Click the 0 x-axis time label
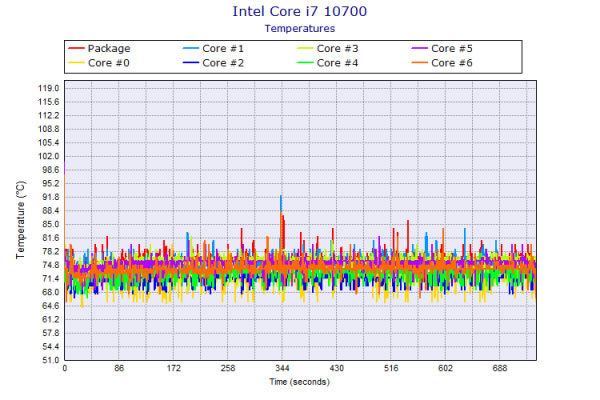Viewport: 600px width, 400px height. point(65,368)
